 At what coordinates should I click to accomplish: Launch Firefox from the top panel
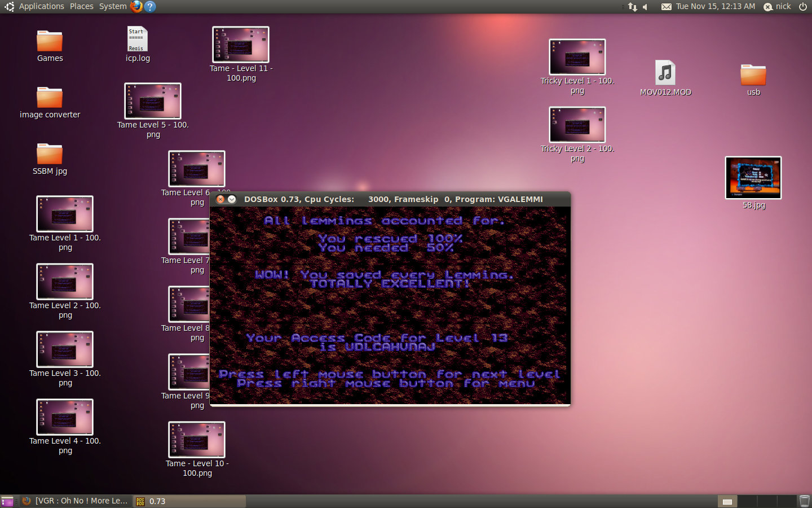point(136,6)
